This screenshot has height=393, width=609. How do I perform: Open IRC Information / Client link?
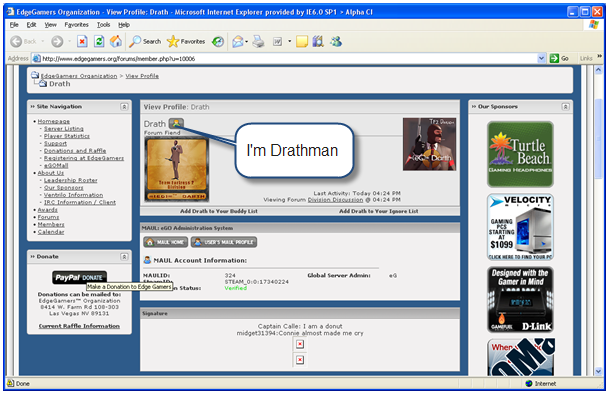(x=80, y=203)
